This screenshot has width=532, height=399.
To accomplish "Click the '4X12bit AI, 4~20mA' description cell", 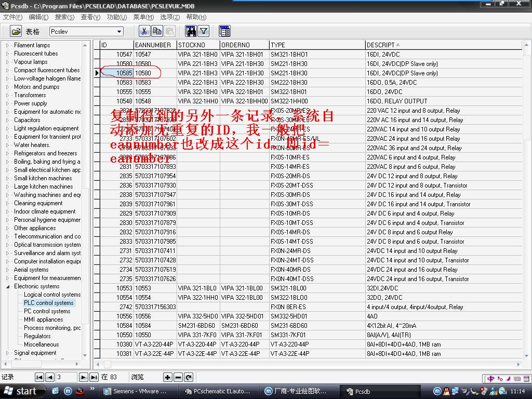I will 443,326.
